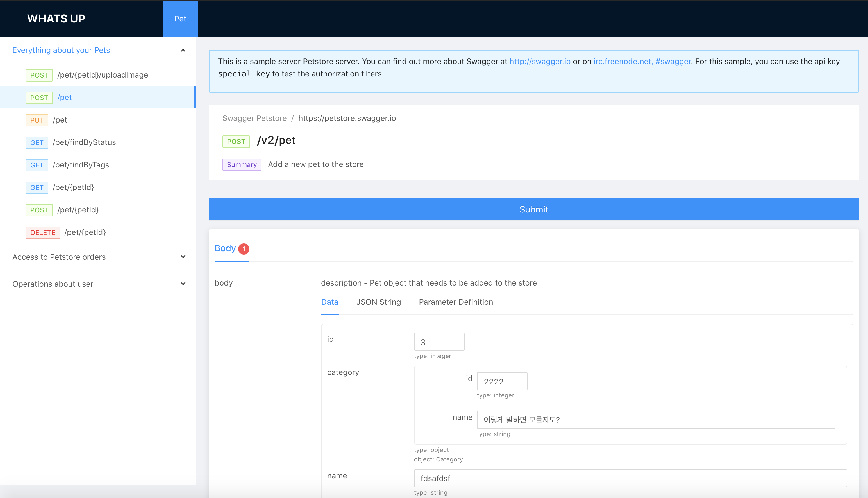Image resolution: width=868 pixels, height=498 pixels.
Task: Select POST /pet/{petId}/uploadImage endpoint
Action: point(102,75)
